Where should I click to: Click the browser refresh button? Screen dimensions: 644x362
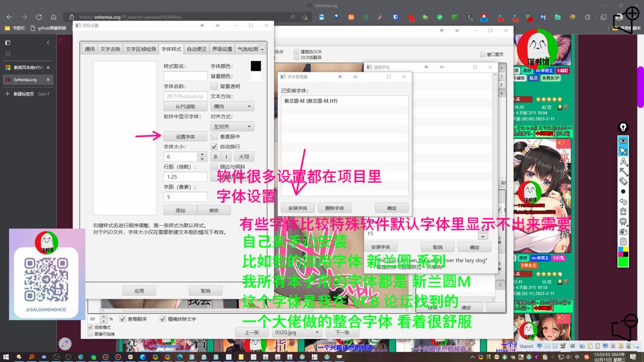pos(38,17)
